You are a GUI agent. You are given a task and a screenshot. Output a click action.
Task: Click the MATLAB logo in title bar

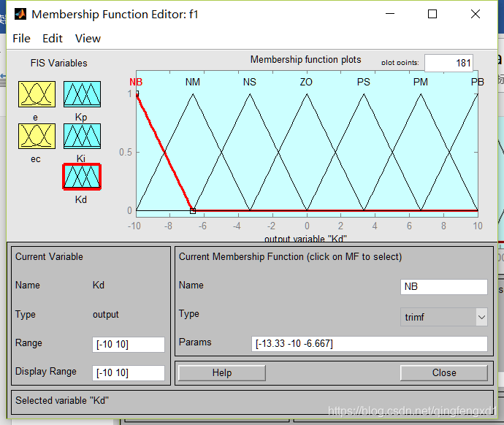[20, 14]
